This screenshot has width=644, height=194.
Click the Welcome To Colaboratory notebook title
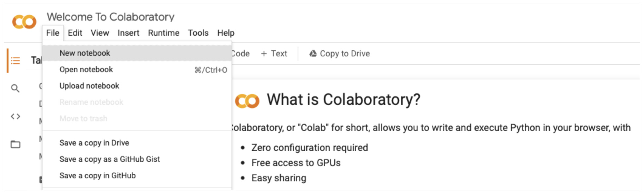click(x=111, y=17)
